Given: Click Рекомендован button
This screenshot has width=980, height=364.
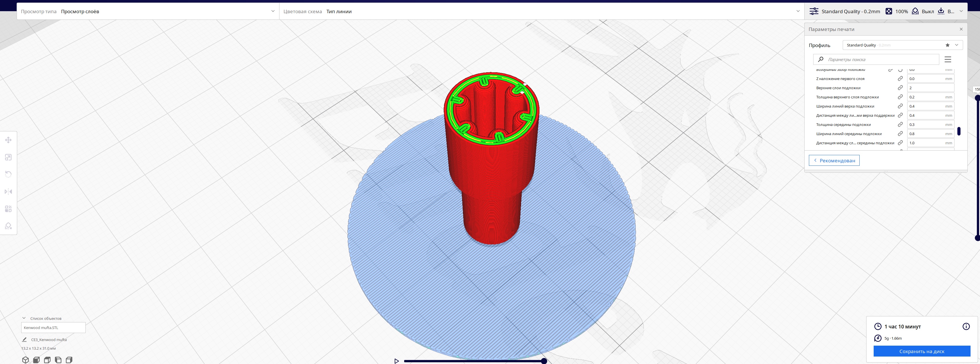Looking at the screenshot, I should (x=834, y=161).
